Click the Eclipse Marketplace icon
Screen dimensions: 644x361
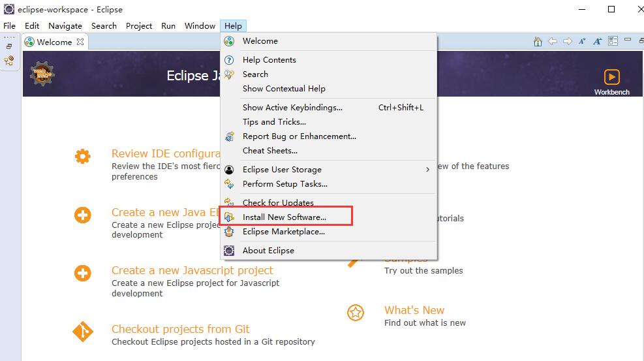229,232
